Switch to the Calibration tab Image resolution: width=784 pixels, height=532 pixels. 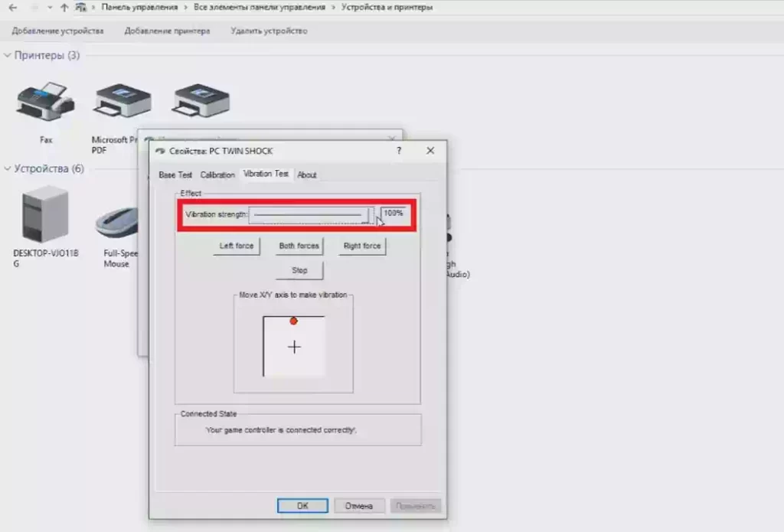click(217, 175)
